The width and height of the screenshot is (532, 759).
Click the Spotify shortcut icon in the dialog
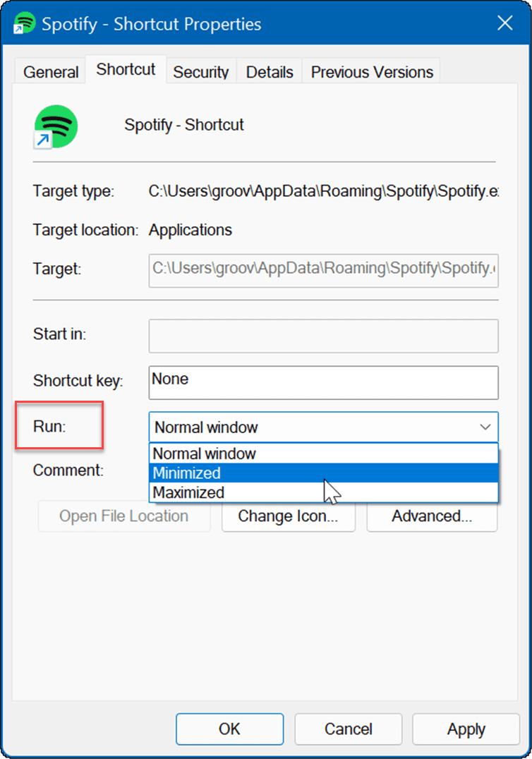[56, 127]
